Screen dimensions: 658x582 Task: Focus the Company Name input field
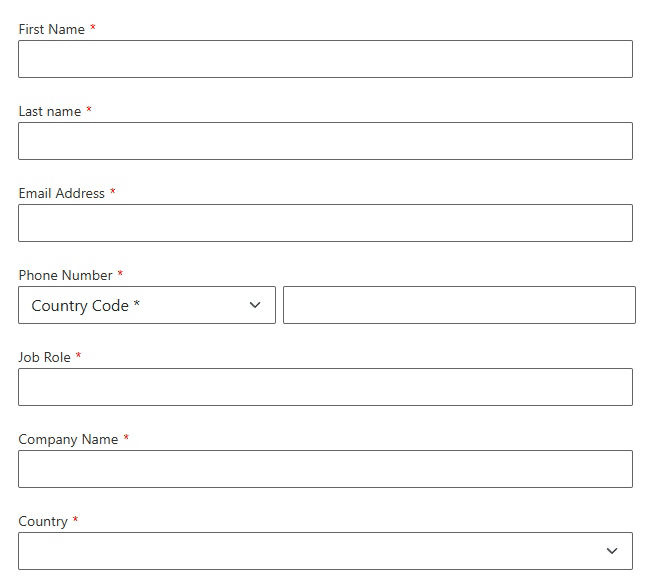click(x=325, y=469)
